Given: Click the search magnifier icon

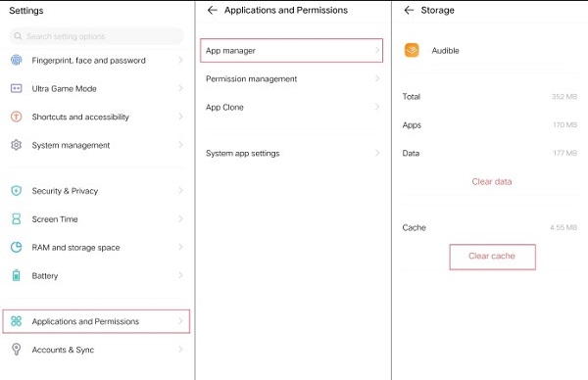Looking at the screenshot, I should click(x=18, y=36).
